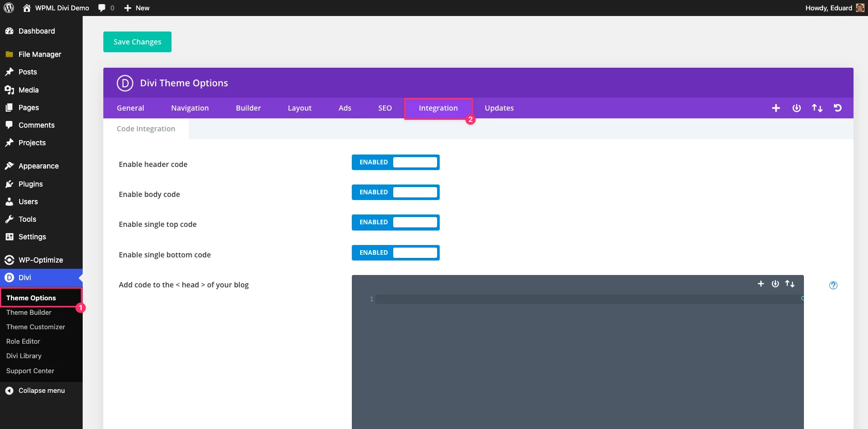Click the Plugins plug icon
The width and height of the screenshot is (868, 429).
9,184
